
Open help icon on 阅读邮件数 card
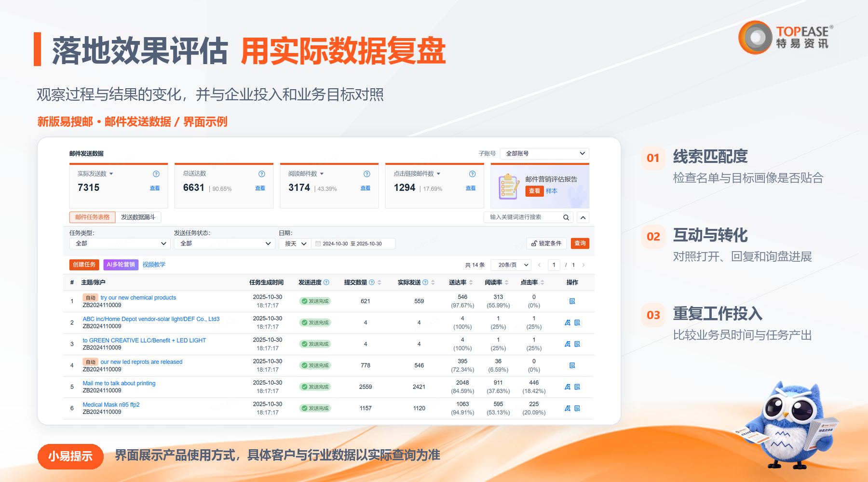367,174
